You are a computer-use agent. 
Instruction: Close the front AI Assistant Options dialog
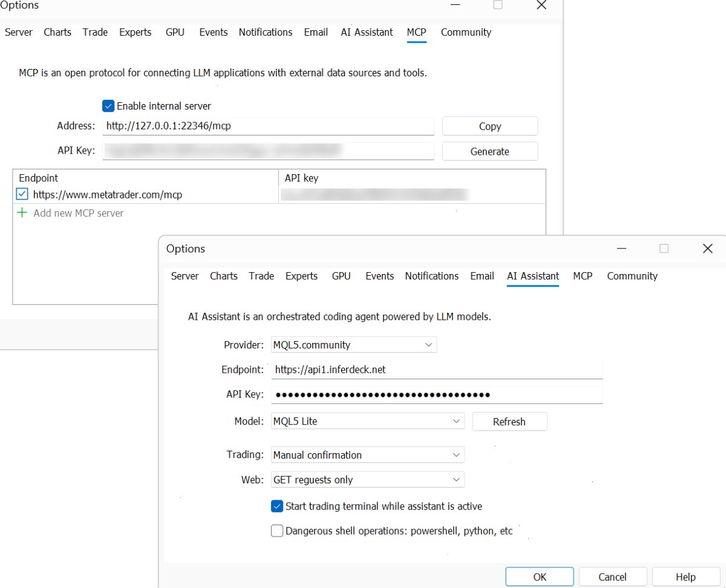pos(707,249)
